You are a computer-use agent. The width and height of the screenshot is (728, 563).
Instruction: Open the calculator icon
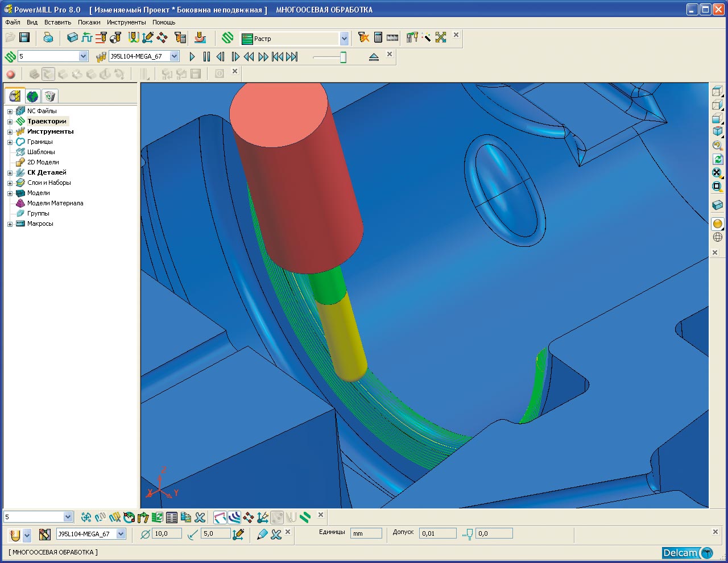pyautogui.click(x=378, y=38)
